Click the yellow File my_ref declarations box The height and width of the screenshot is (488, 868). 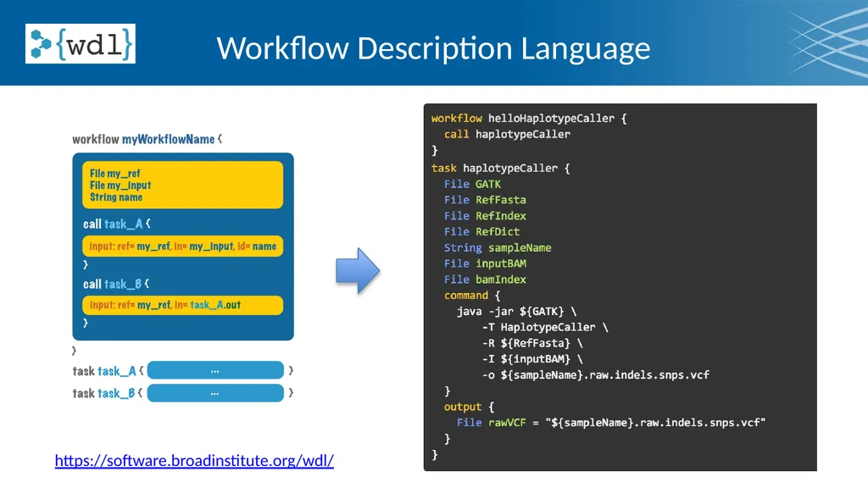(183, 185)
